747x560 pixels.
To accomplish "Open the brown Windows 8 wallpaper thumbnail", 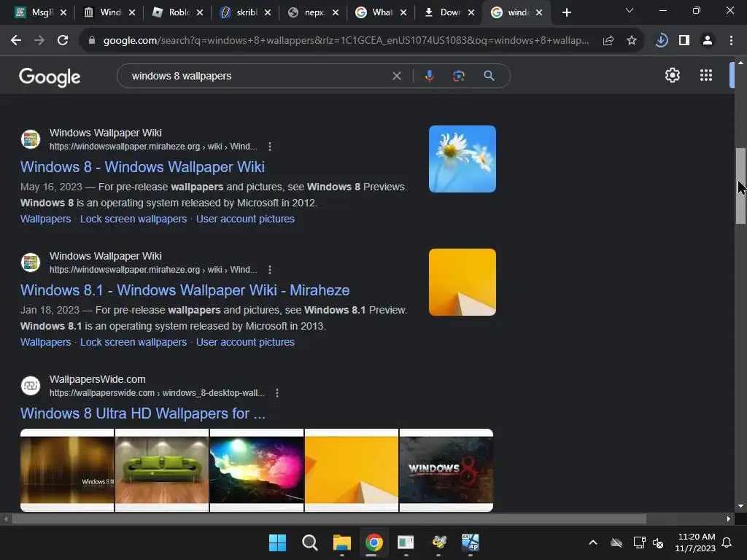I will coord(67,470).
